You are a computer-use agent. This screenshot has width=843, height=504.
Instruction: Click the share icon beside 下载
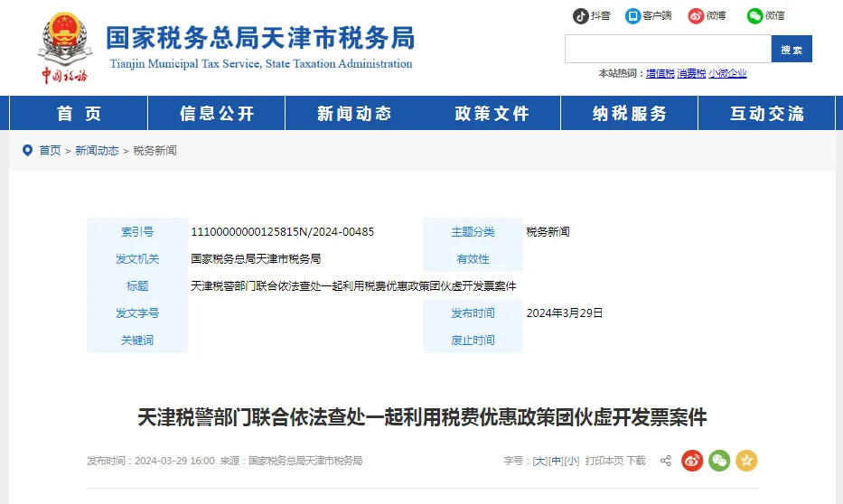[x=666, y=461]
